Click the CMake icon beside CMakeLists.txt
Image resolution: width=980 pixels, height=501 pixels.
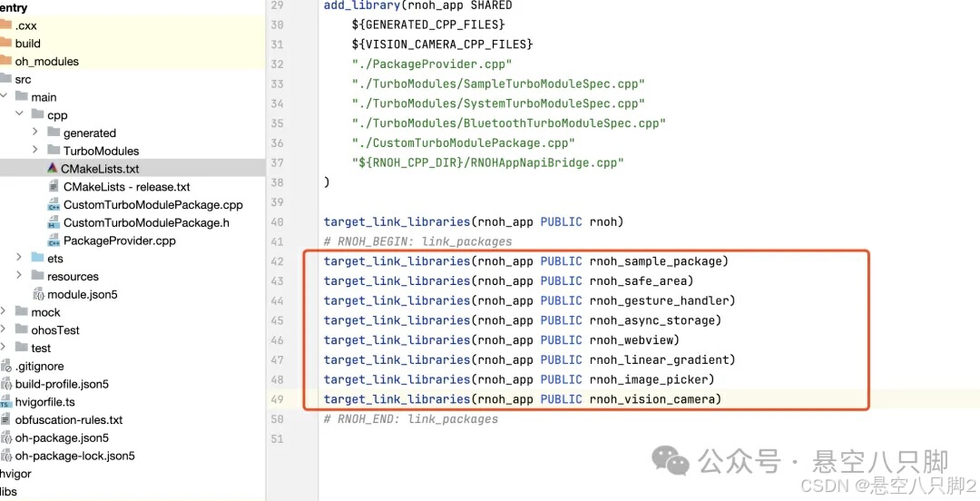pyautogui.click(x=53, y=168)
